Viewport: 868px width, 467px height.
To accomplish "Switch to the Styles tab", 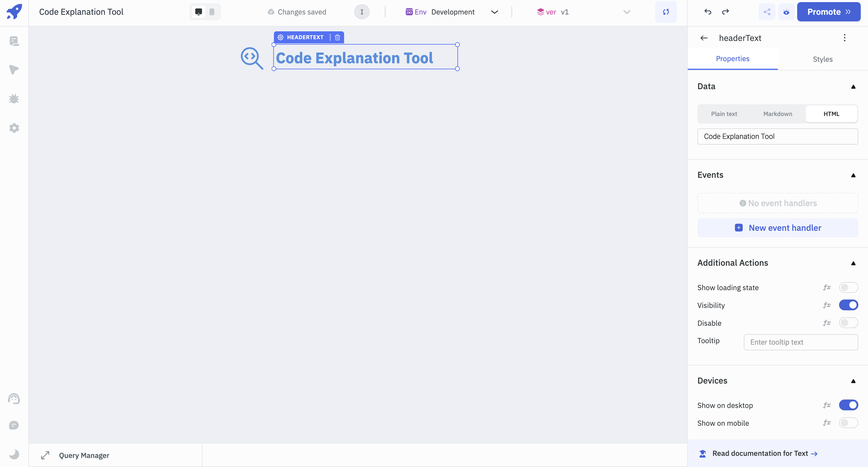I will coord(822,59).
